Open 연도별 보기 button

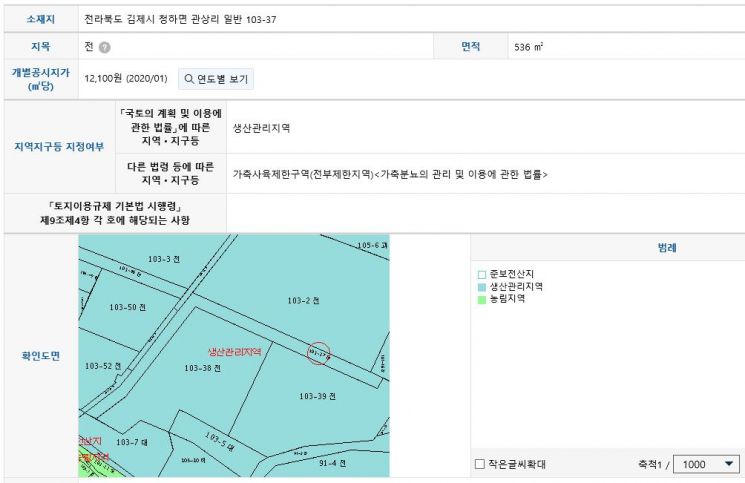216,79
